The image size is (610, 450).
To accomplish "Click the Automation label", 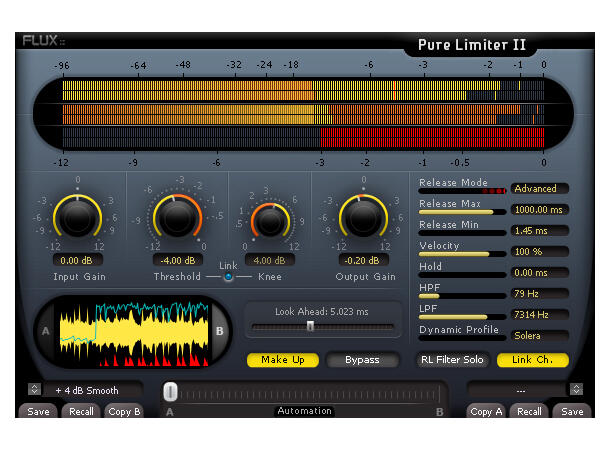I will 305,411.
